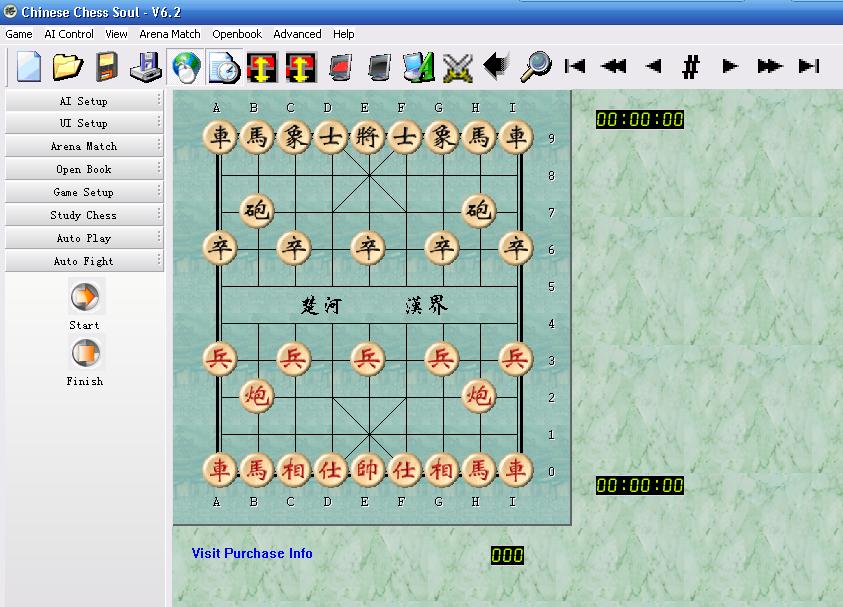Follow the Visit Purchase Info link
The height and width of the screenshot is (607, 843).
(x=252, y=553)
